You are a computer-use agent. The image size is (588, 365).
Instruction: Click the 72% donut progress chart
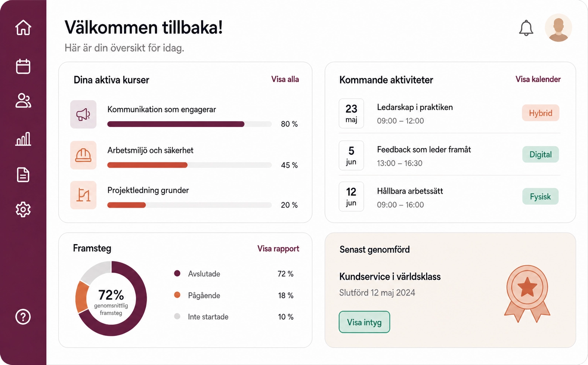(111, 299)
